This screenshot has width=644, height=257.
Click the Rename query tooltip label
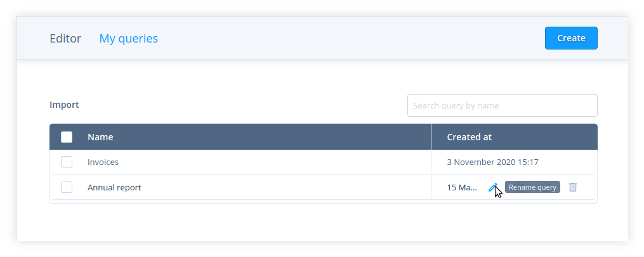(532, 187)
